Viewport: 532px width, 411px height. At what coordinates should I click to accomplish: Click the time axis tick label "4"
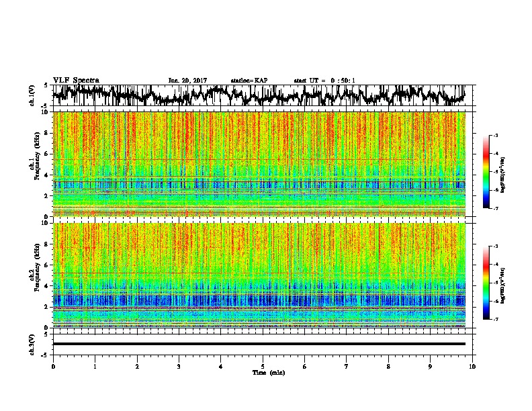[x=221, y=367]
